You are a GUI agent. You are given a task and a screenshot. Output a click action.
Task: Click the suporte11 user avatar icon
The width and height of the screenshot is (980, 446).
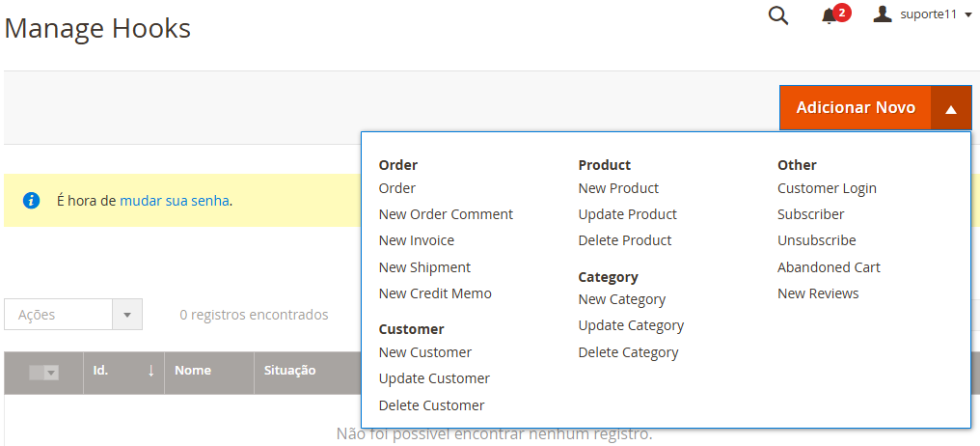click(x=882, y=14)
